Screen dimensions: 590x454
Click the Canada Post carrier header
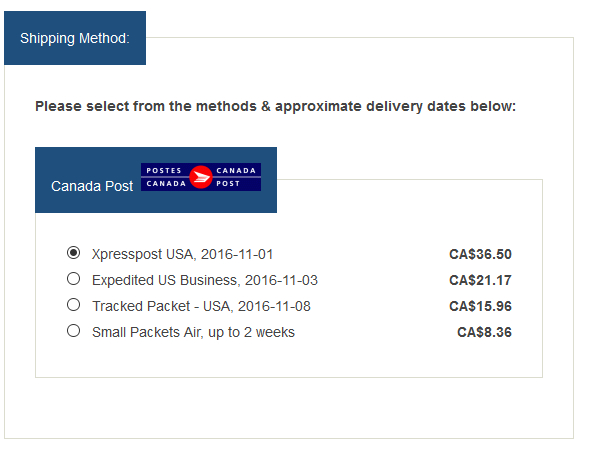pos(156,180)
